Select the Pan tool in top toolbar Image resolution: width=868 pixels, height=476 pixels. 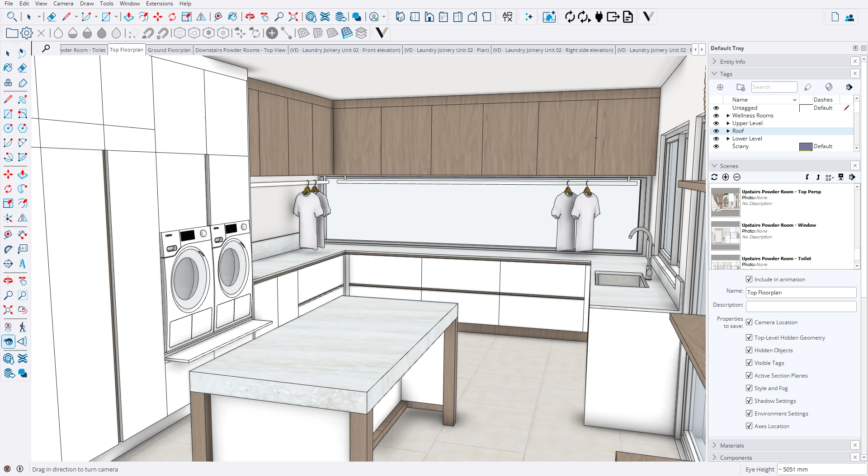264,17
